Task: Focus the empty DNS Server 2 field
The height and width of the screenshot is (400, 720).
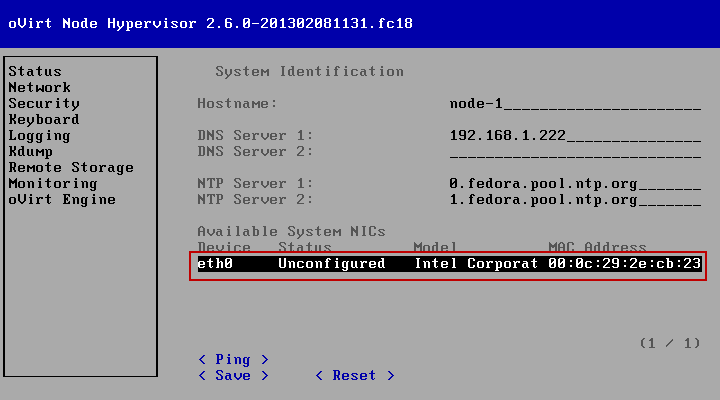Action: [575, 152]
